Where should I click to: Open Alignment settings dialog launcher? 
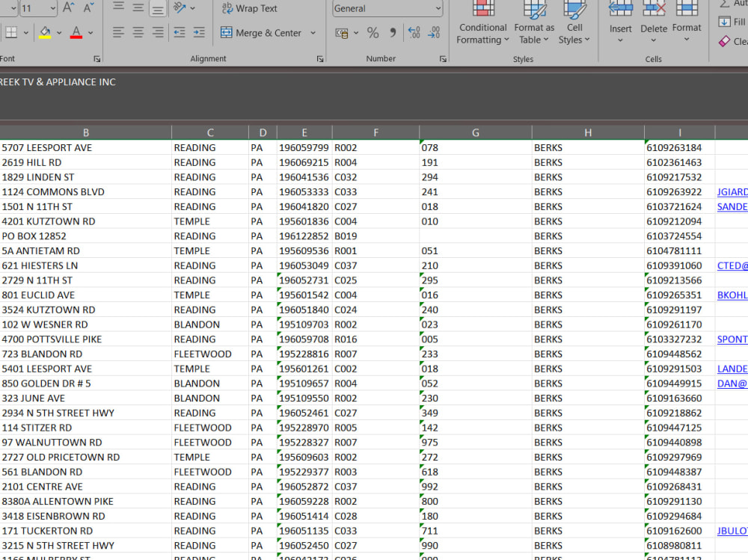coord(320,58)
